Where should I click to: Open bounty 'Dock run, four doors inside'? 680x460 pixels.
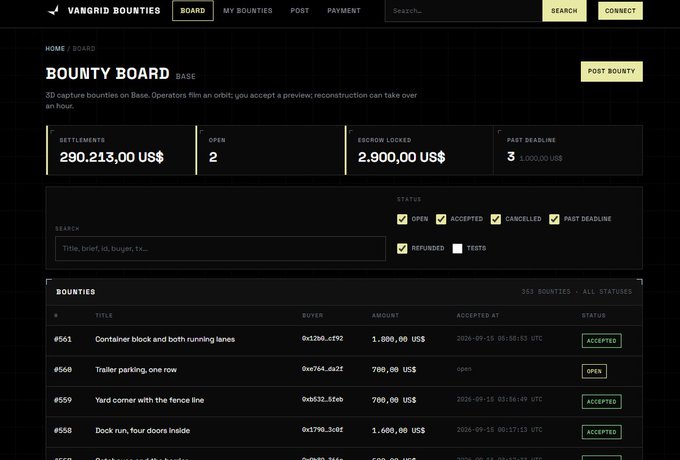pyautogui.click(x=142, y=430)
